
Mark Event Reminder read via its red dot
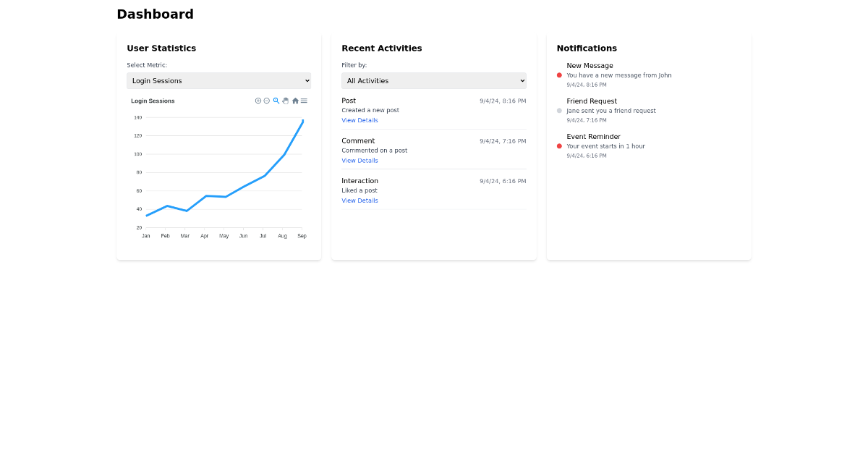[558, 145]
